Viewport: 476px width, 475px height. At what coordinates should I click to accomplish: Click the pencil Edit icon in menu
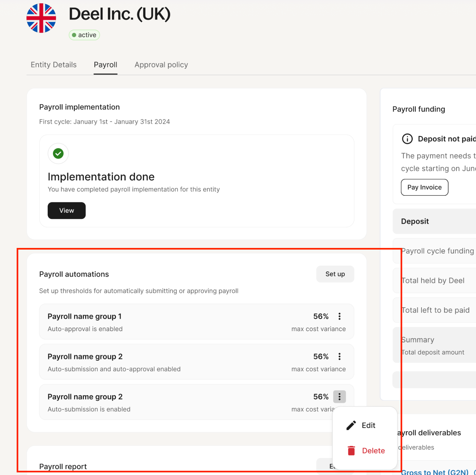(x=351, y=425)
